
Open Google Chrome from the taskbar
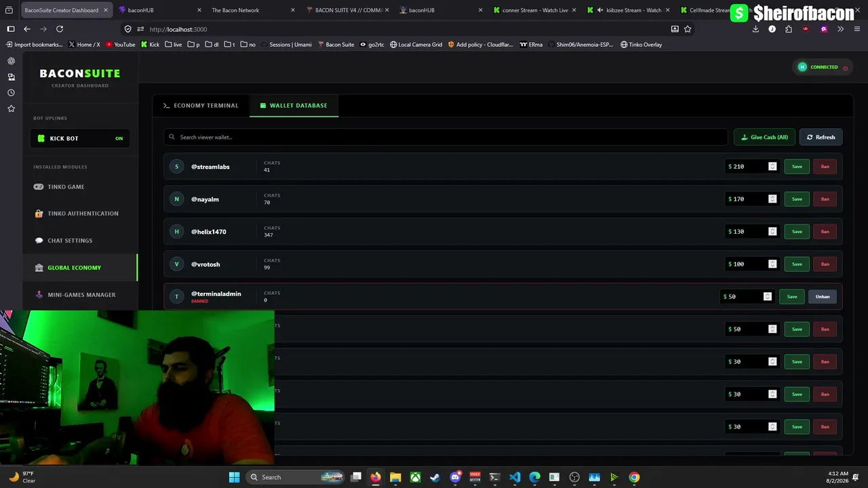pyautogui.click(x=634, y=477)
